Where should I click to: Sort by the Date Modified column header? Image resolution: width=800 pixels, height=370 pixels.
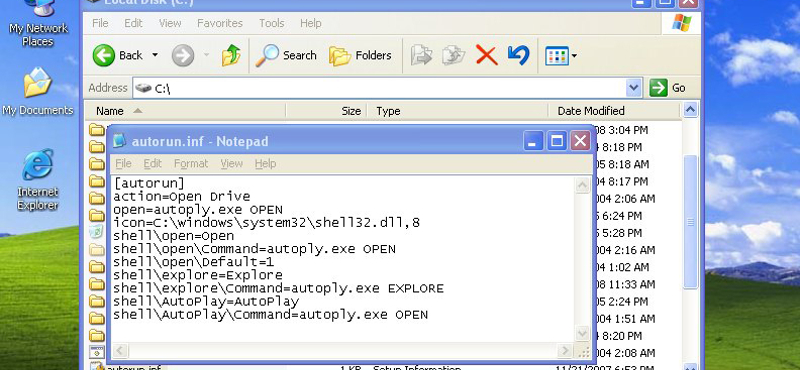click(x=614, y=111)
